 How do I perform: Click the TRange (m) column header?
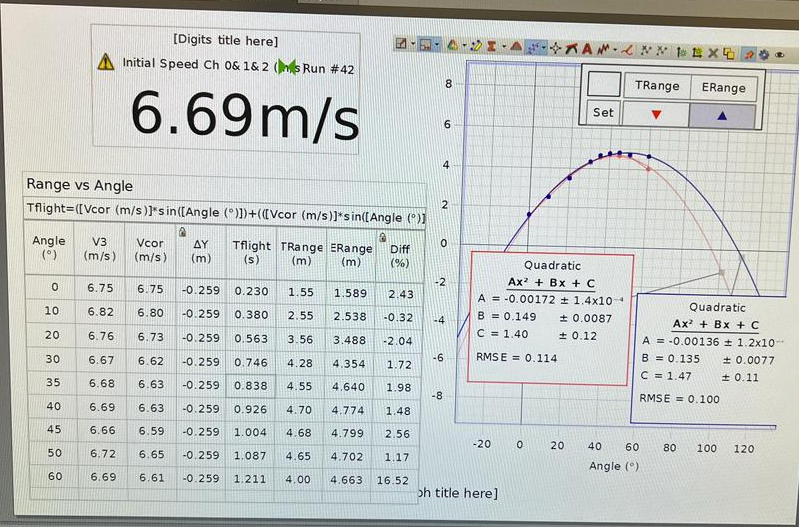pyautogui.click(x=301, y=254)
